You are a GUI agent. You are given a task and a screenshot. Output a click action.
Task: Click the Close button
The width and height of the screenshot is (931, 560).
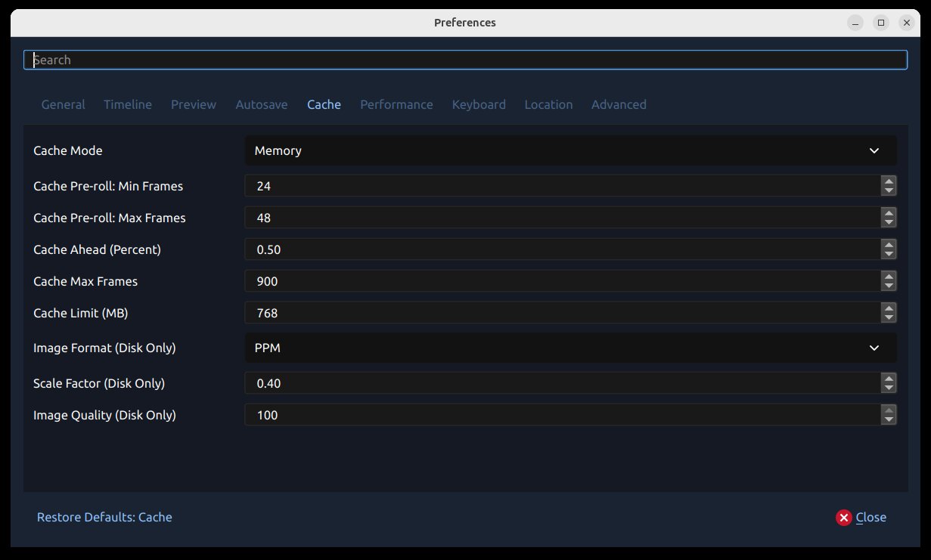(871, 517)
